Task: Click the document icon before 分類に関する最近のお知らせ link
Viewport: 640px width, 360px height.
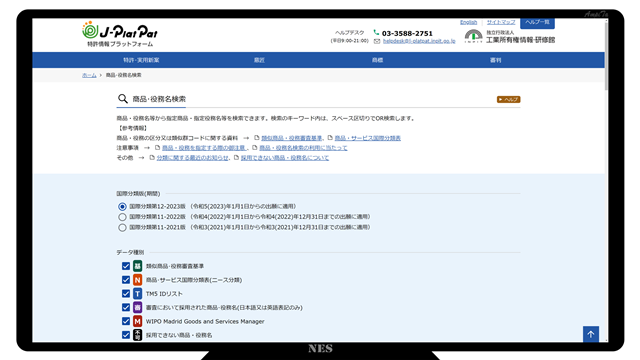Action: (152, 158)
